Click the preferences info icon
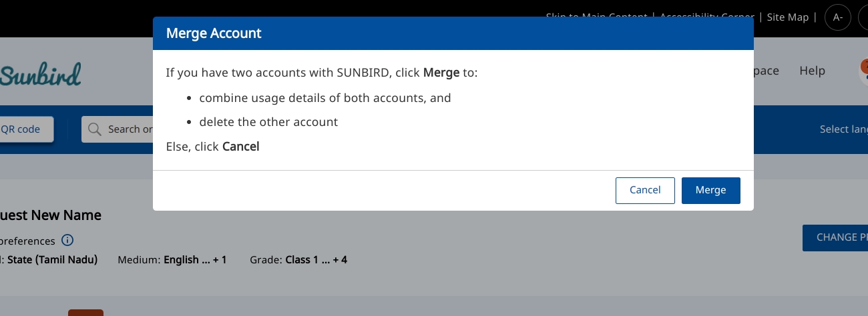 67,241
